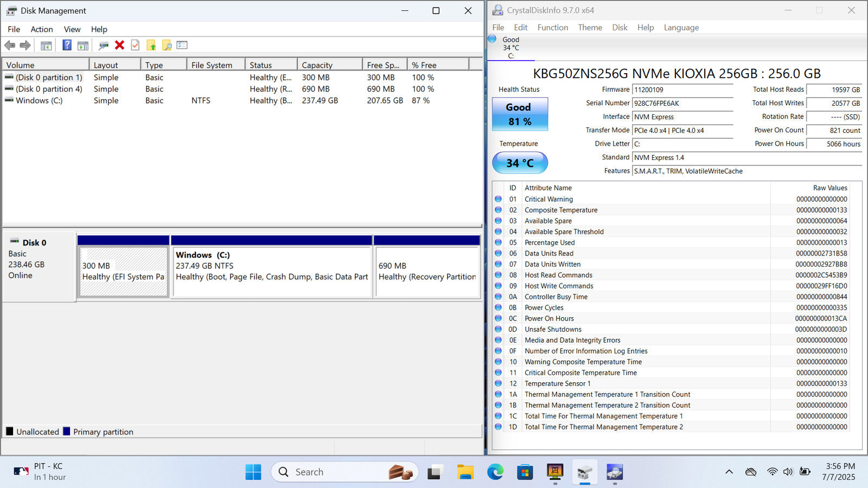Screen dimensions: 868x488
Task: Open the Action menu in Disk Management
Action: pyautogui.click(x=41, y=29)
